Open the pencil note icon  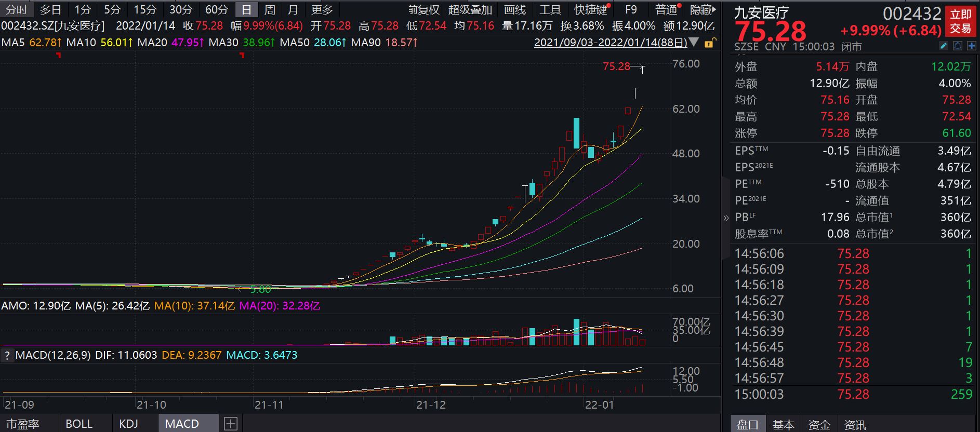944,46
